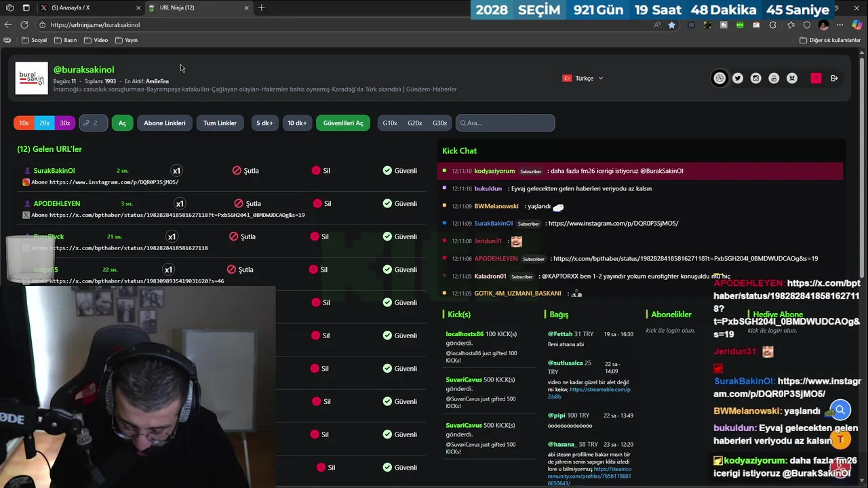
Task: Click the 10 dk+ filter button
Action: click(297, 123)
